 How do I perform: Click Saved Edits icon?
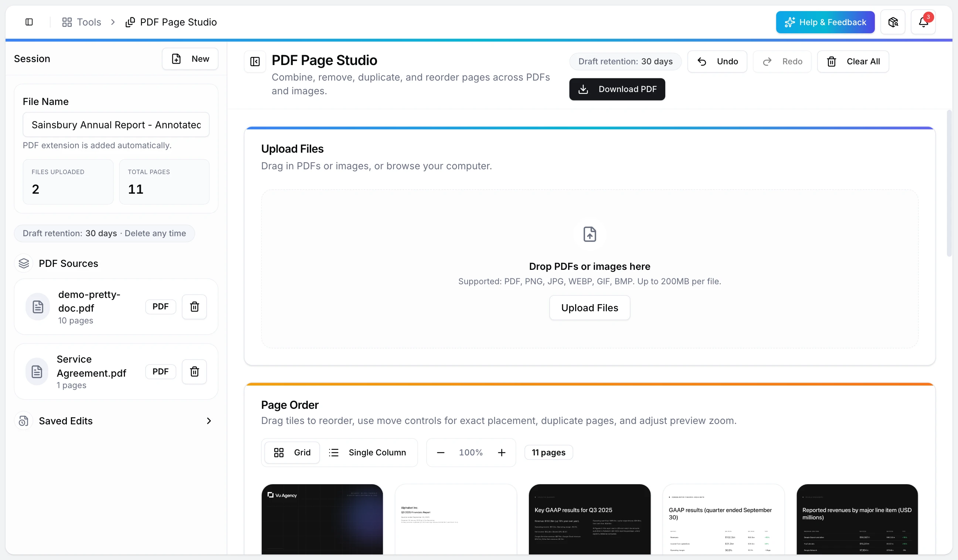tap(24, 421)
